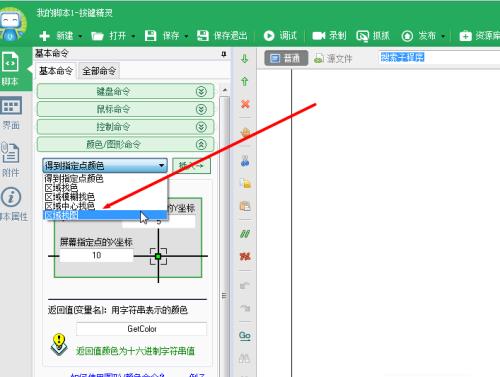Click green move-up arrow icon
Image resolution: width=500 pixels, height=377 pixels.
coord(245,81)
